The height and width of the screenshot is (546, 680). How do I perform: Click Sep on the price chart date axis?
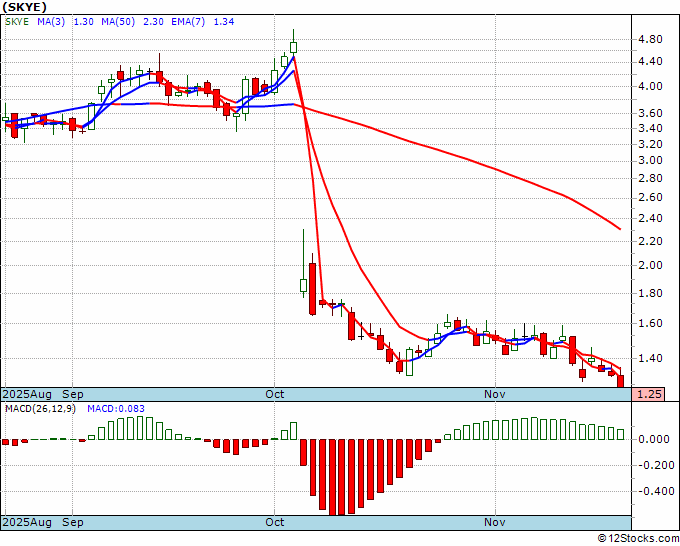(72, 394)
